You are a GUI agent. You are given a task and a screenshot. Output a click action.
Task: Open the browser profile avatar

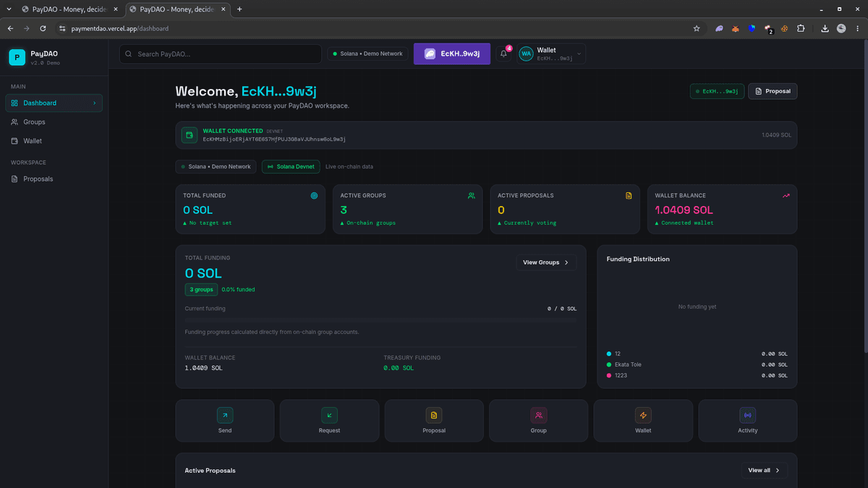click(x=841, y=28)
